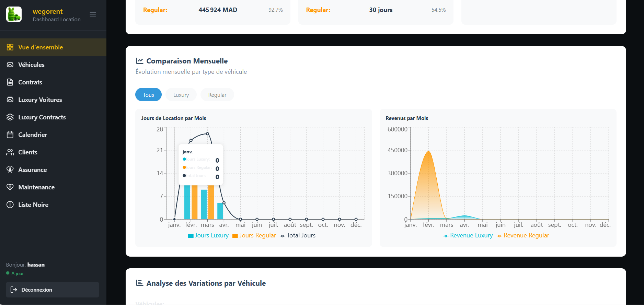The image size is (644, 305).
Task: Open Véhicules via its car icon
Action: pos(10,65)
